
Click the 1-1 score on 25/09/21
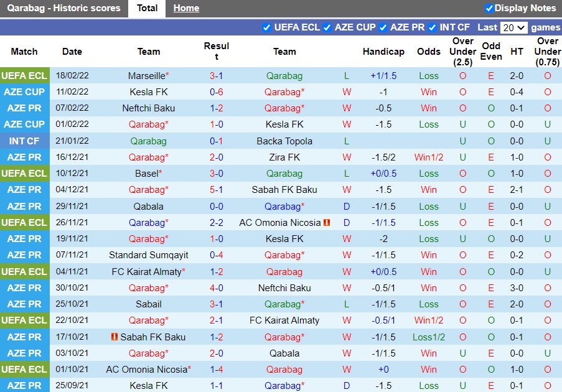click(x=216, y=386)
